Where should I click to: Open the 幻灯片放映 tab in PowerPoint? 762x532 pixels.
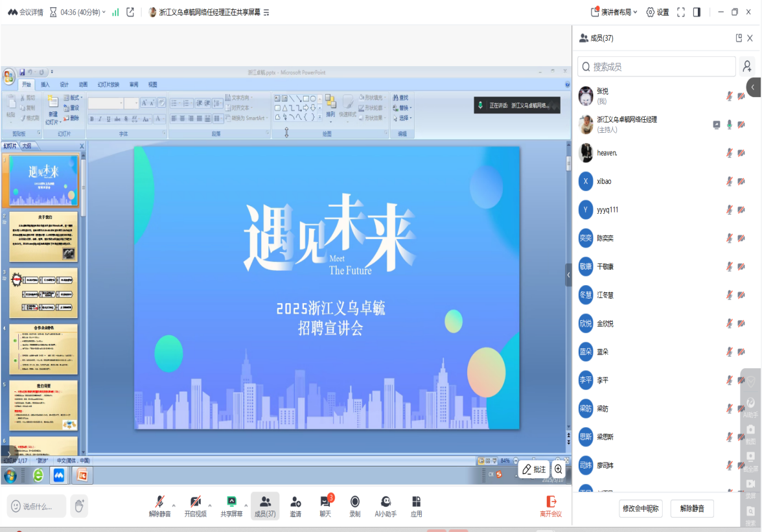pos(108,84)
